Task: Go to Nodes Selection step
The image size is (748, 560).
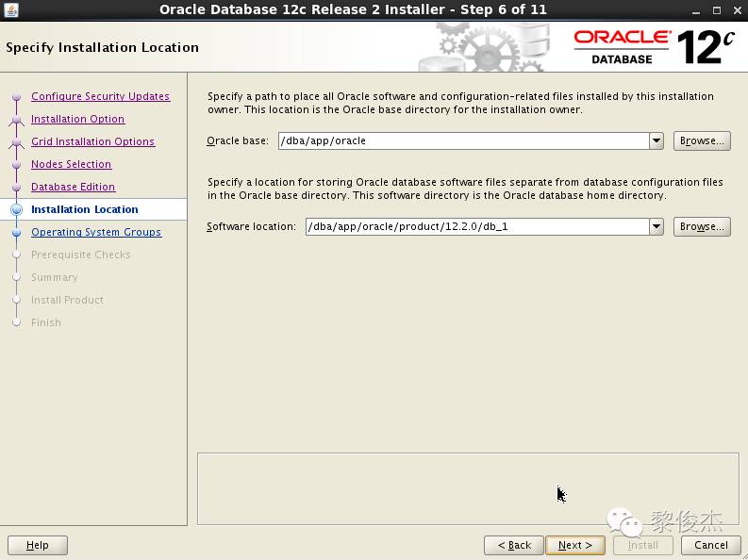Action: point(71,164)
